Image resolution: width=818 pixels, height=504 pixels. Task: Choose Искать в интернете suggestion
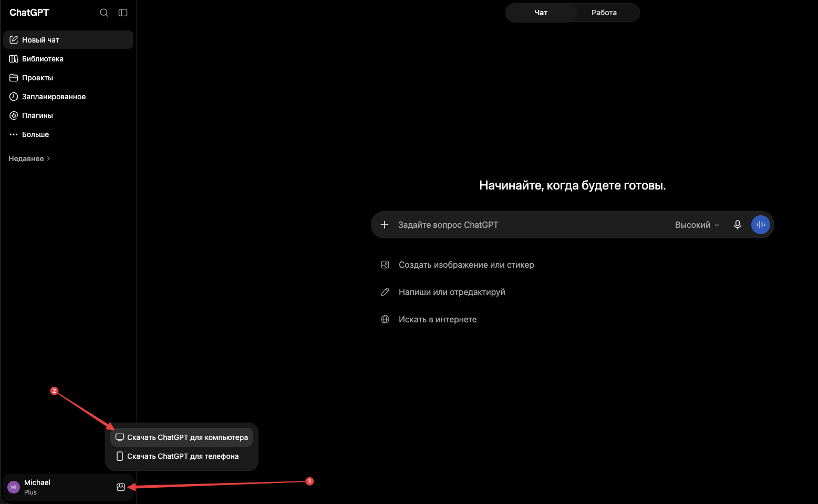[429, 319]
